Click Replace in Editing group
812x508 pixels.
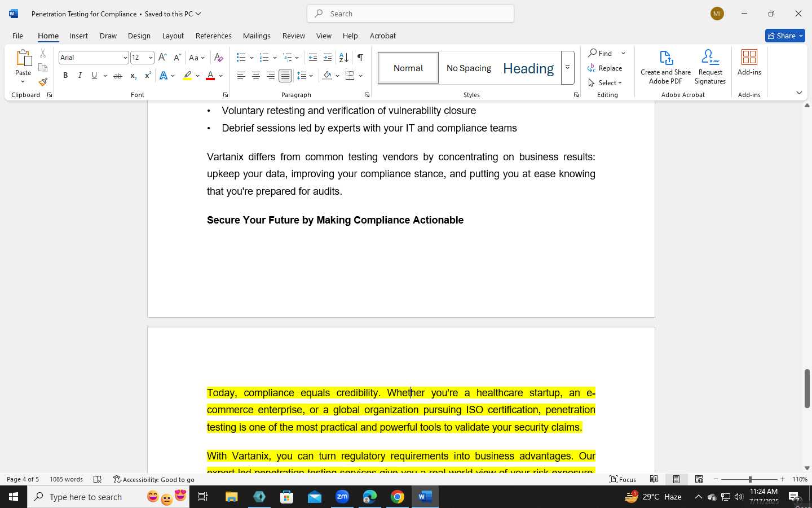605,68
